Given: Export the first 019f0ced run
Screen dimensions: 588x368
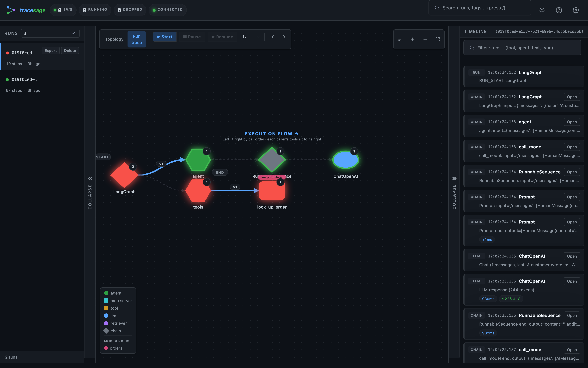Looking at the screenshot, I should pyautogui.click(x=51, y=50).
